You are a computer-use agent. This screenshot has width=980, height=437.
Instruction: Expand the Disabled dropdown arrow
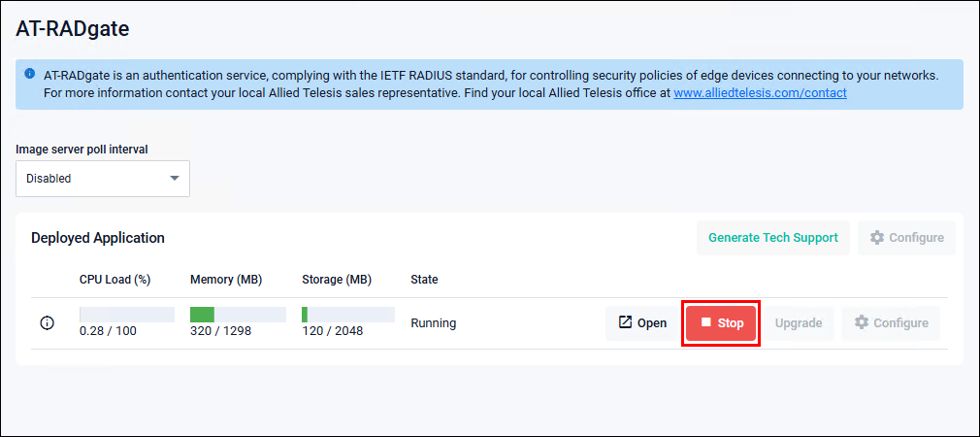175,179
